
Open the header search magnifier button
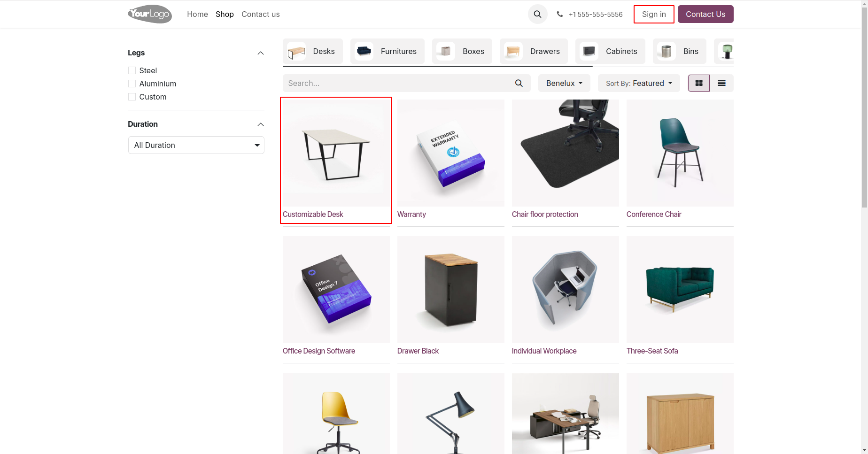(x=538, y=14)
